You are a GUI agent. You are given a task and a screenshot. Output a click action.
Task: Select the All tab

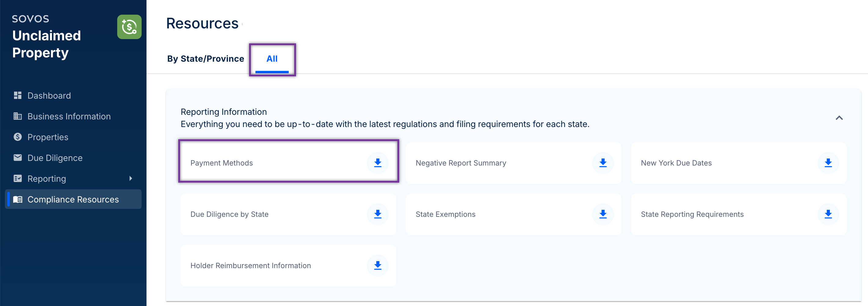click(x=272, y=59)
